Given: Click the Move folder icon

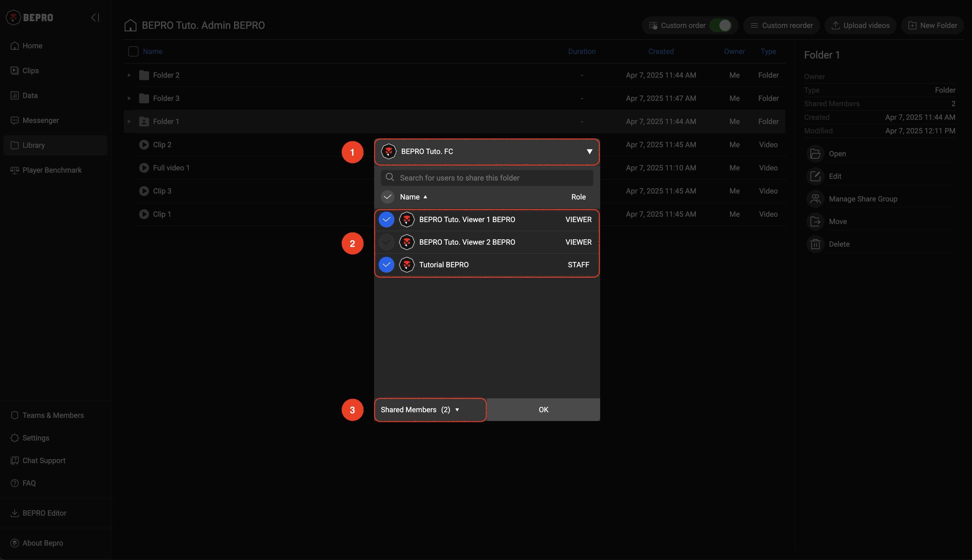Looking at the screenshot, I should point(815,222).
